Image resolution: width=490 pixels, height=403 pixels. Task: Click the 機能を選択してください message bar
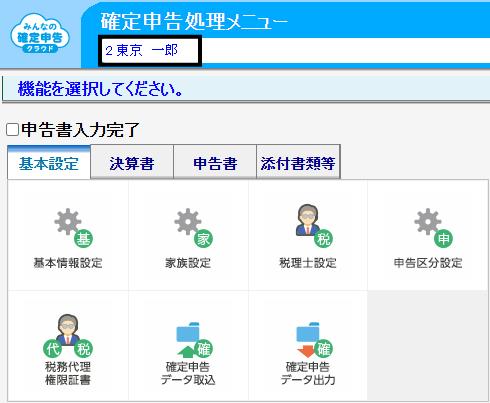click(246, 89)
